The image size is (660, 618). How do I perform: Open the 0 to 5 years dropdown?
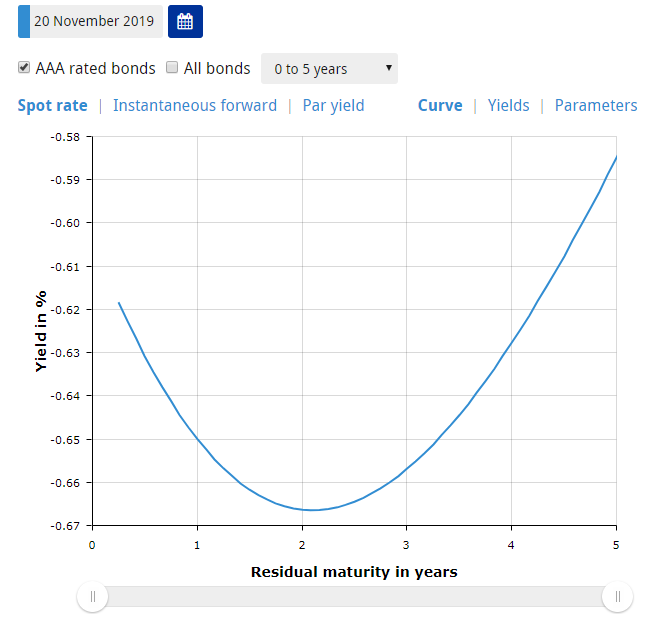[329, 68]
